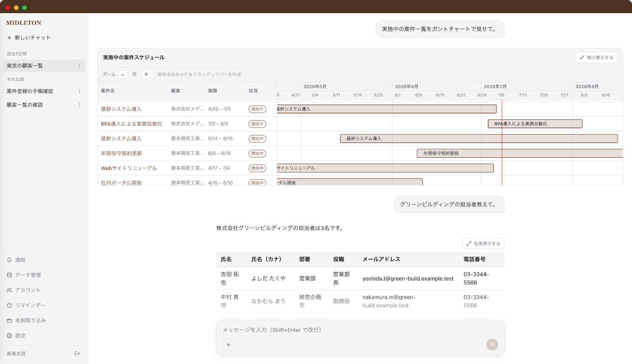This screenshot has height=364, width=632.
Task: Open the three-dot menu for 東京の顧客一覧
Action: (x=79, y=66)
